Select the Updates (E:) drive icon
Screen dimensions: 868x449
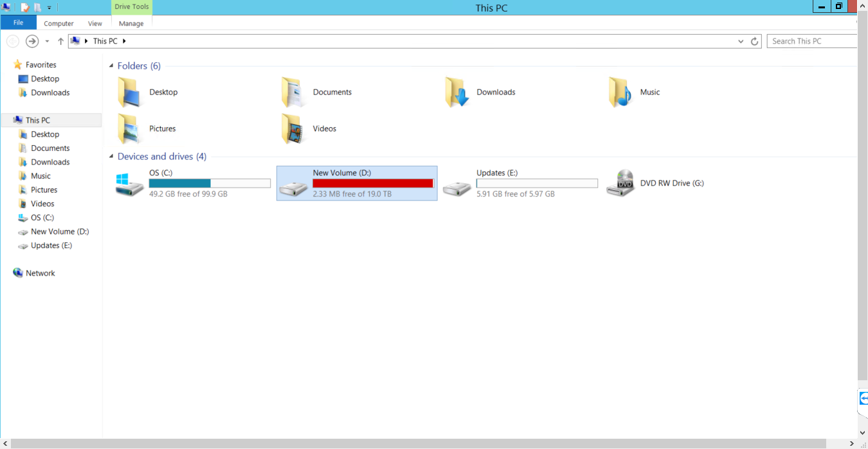click(457, 188)
